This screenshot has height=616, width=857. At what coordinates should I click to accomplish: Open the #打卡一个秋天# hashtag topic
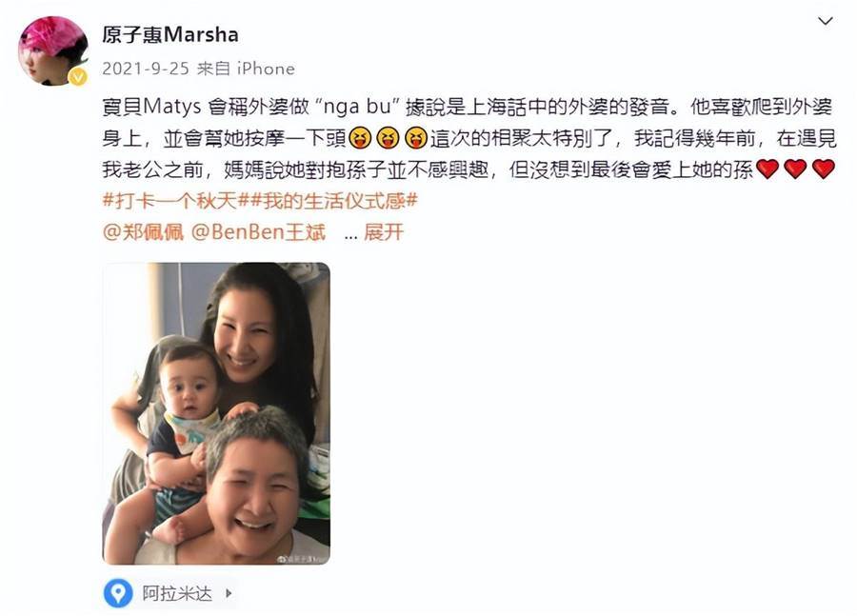point(173,201)
